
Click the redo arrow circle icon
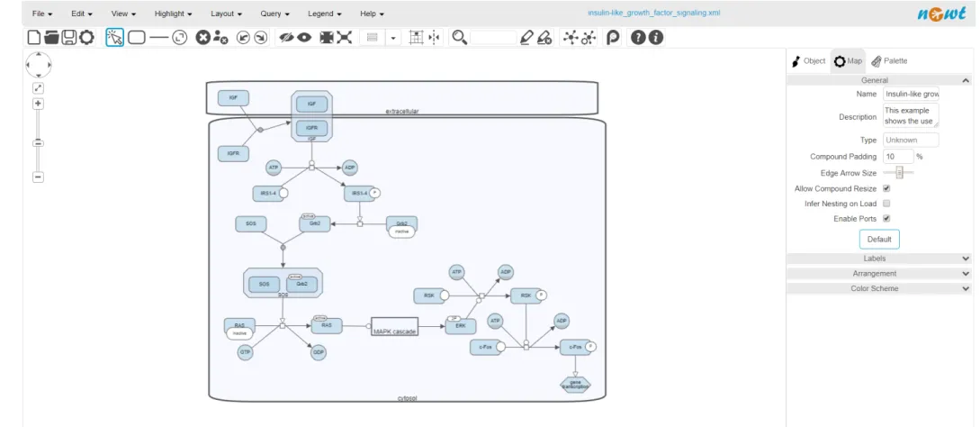pos(261,38)
